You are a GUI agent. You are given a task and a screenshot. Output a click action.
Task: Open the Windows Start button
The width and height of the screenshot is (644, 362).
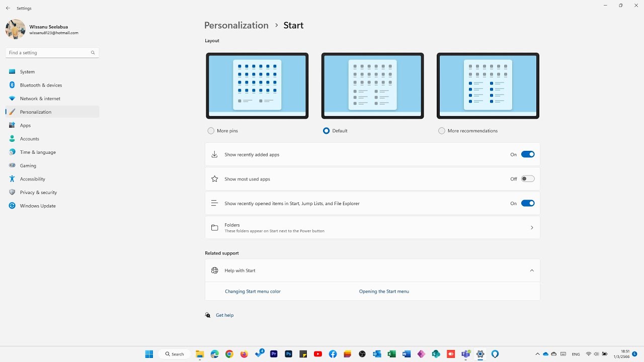click(149, 354)
